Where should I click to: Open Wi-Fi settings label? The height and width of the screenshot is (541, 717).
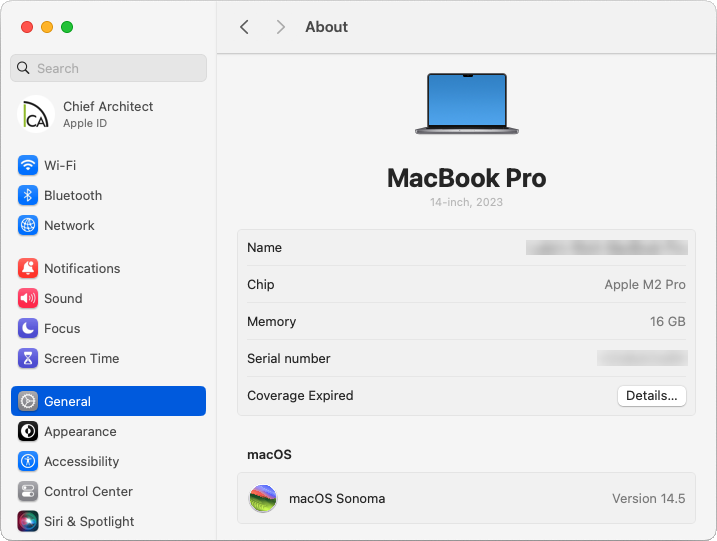click(x=60, y=165)
